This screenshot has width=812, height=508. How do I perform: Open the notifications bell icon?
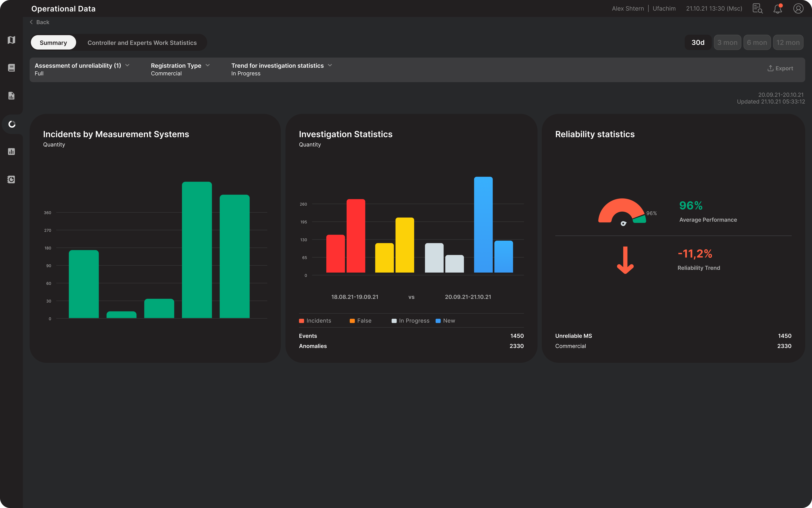pyautogui.click(x=778, y=8)
